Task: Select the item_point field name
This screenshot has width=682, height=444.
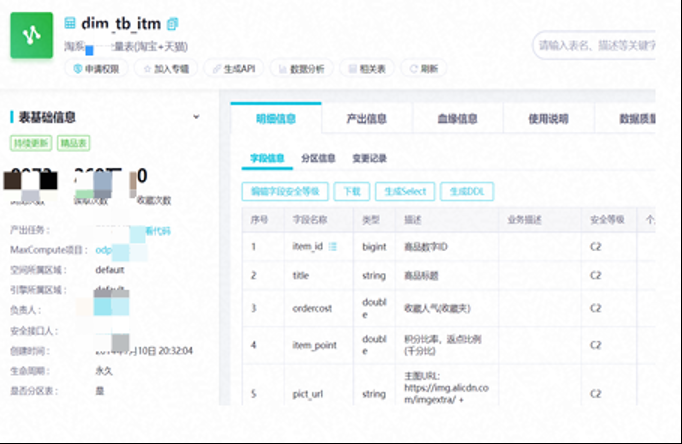Action: point(314,345)
